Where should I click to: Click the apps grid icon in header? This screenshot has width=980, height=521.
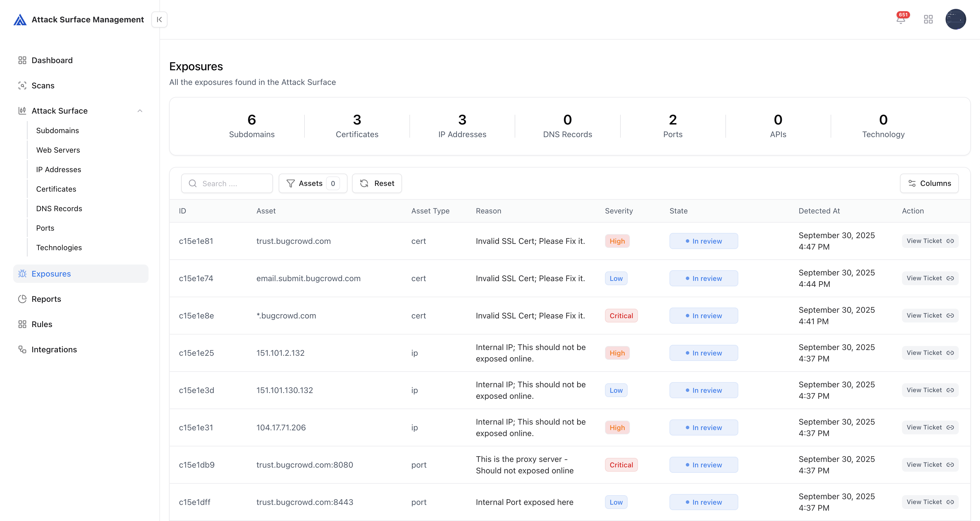(928, 20)
